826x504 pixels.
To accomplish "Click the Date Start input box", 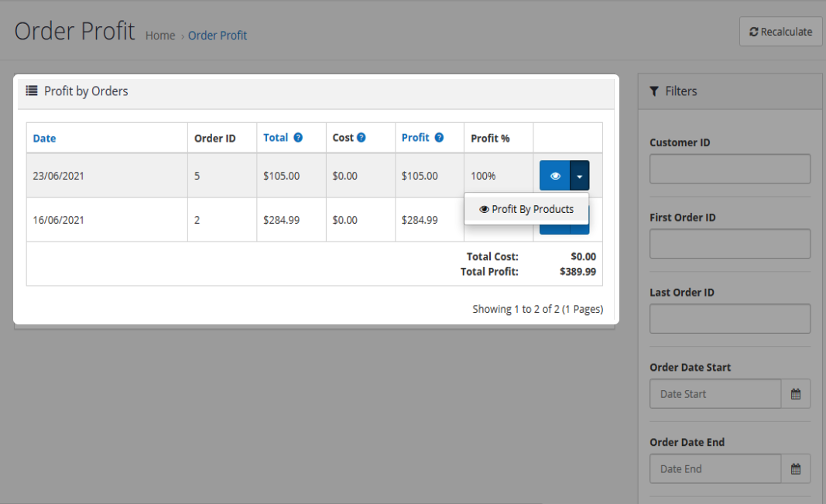I will tap(715, 394).
